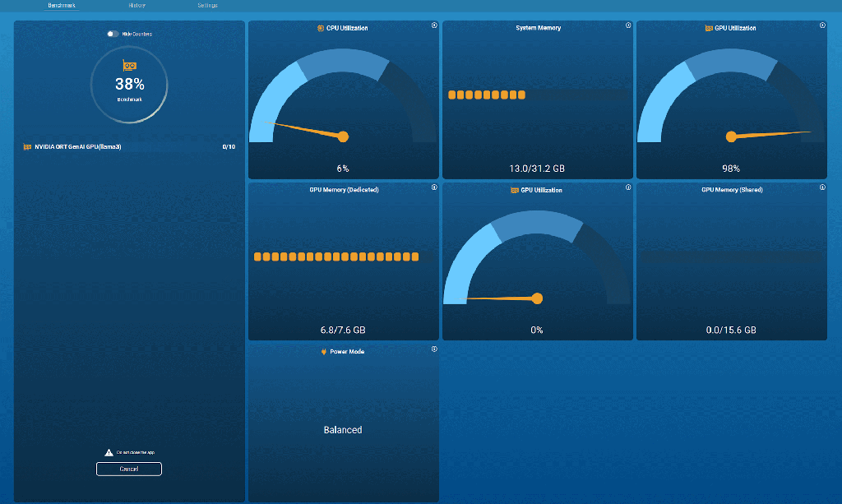Toggle the Hide Counters switch
The width and height of the screenshot is (842, 504).
[x=112, y=34]
